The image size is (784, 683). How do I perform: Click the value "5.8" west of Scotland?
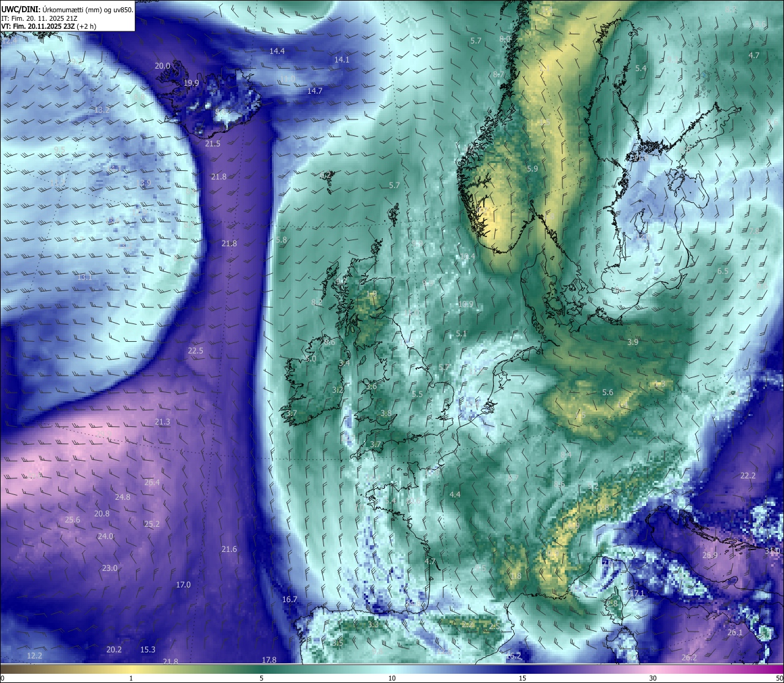tap(281, 240)
